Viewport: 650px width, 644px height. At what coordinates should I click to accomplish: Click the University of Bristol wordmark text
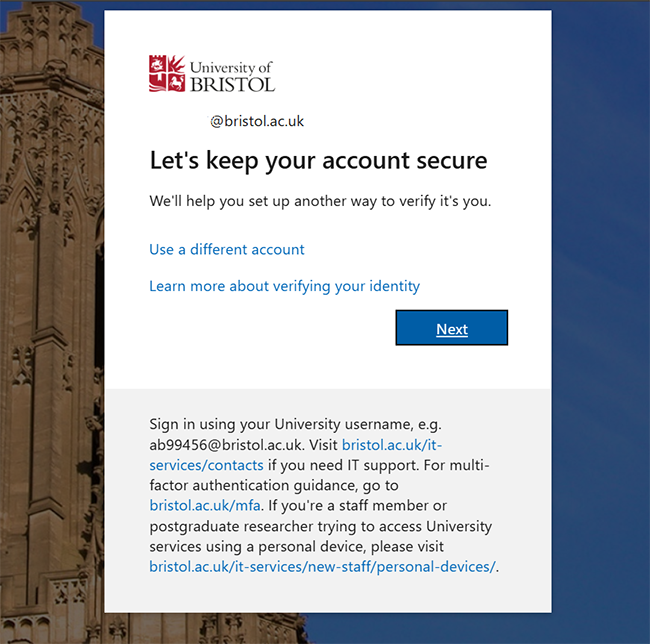[x=232, y=75]
